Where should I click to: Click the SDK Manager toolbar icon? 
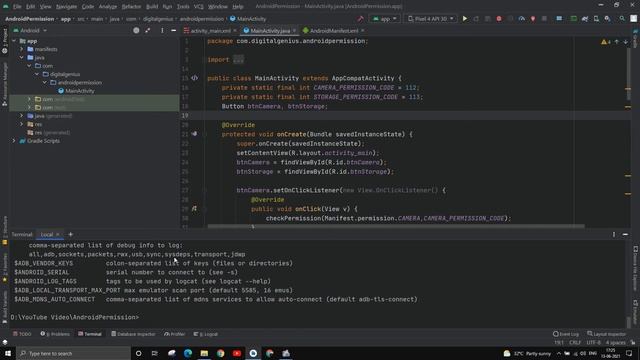(608, 19)
